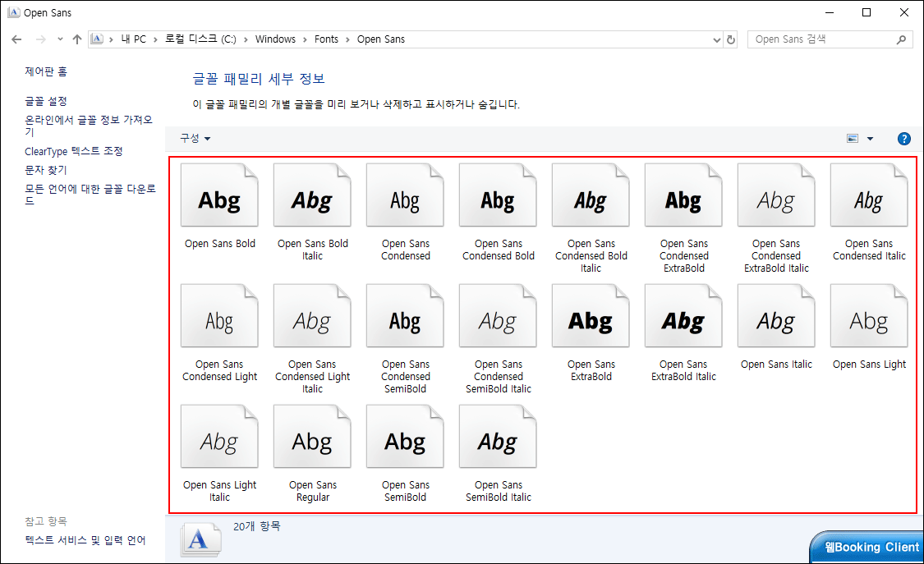Click the search magnifier icon
Viewport: 924px width, 564px height.
[x=901, y=39]
